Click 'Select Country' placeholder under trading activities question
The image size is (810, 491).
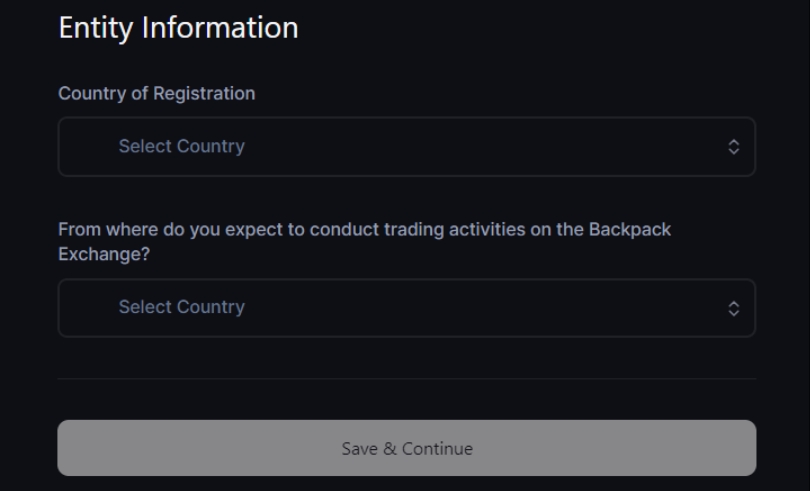pos(181,307)
